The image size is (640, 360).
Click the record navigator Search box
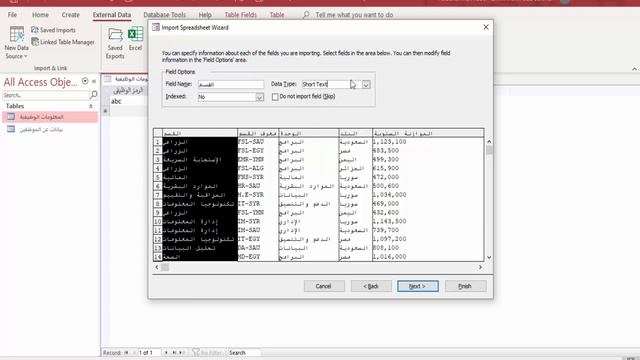pos(244,352)
